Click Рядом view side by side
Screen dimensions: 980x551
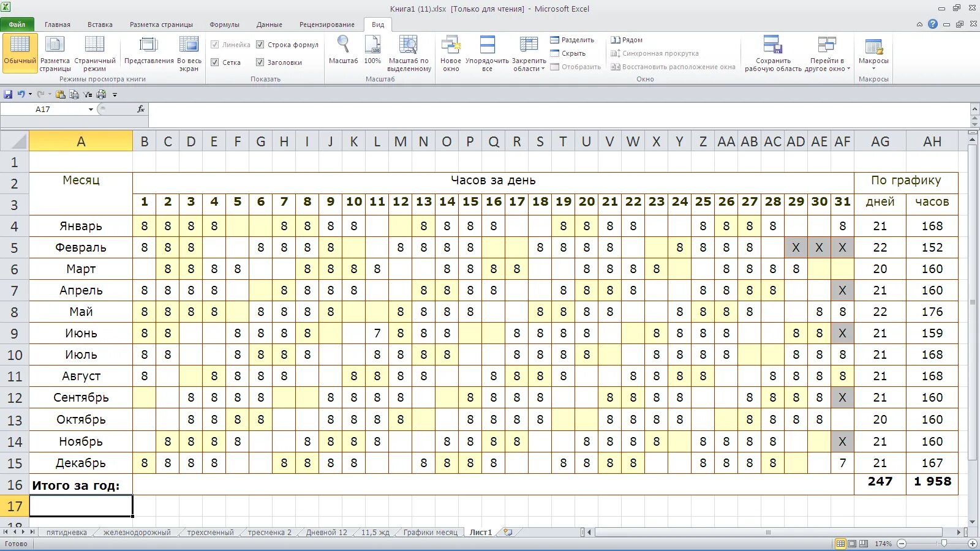click(x=627, y=40)
